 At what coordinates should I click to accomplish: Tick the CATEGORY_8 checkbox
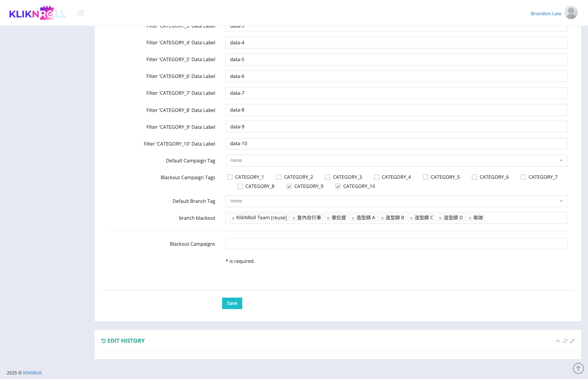[x=240, y=186]
